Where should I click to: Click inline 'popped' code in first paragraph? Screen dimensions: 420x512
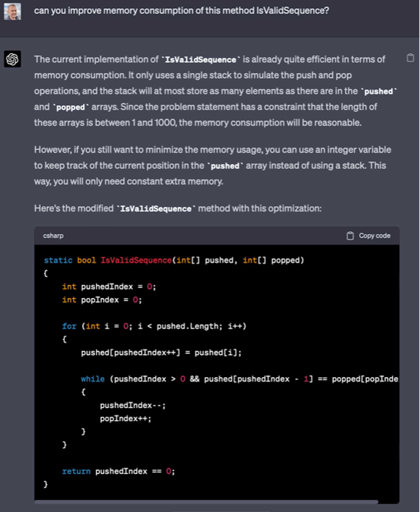coord(70,107)
